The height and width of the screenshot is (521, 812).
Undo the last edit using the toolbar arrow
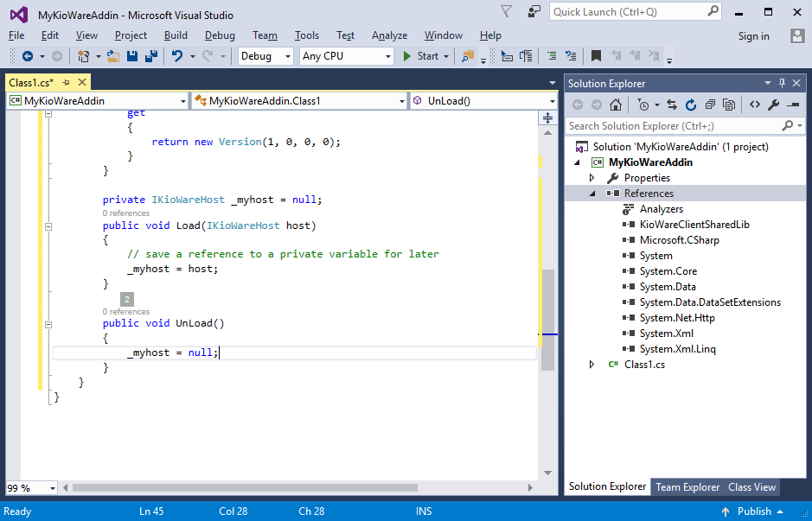177,56
